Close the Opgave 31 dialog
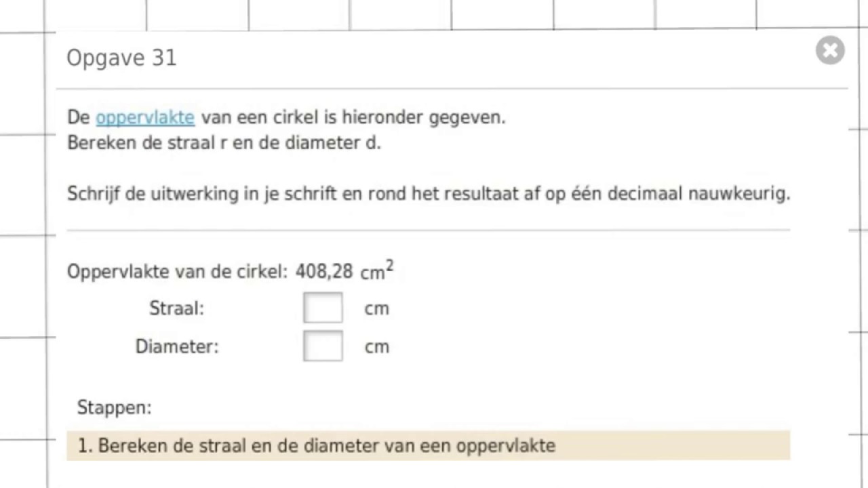The height and width of the screenshot is (488, 868). (x=830, y=51)
